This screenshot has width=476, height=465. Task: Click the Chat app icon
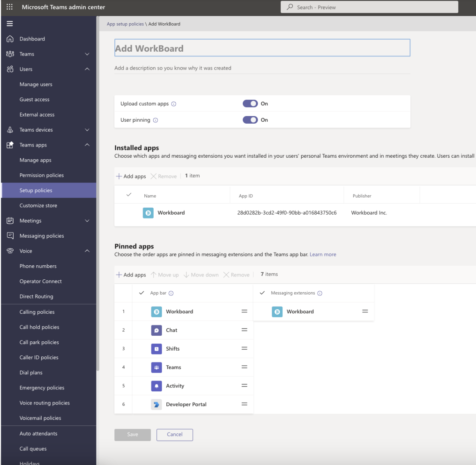(x=156, y=330)
